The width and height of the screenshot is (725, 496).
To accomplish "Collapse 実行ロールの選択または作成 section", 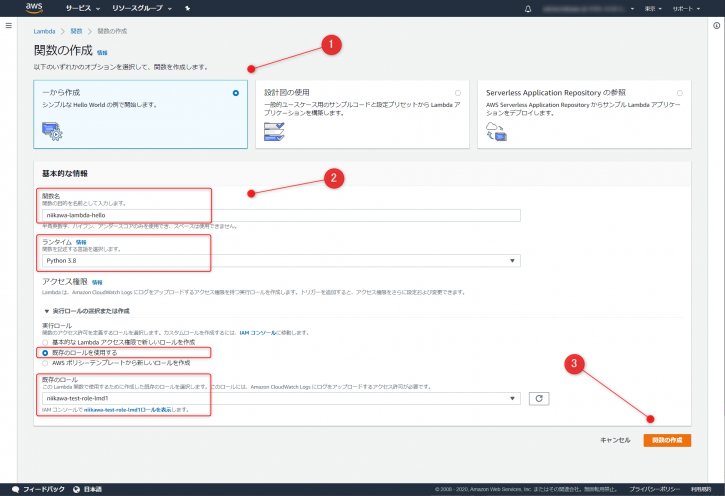I will (x=87, y=311).
